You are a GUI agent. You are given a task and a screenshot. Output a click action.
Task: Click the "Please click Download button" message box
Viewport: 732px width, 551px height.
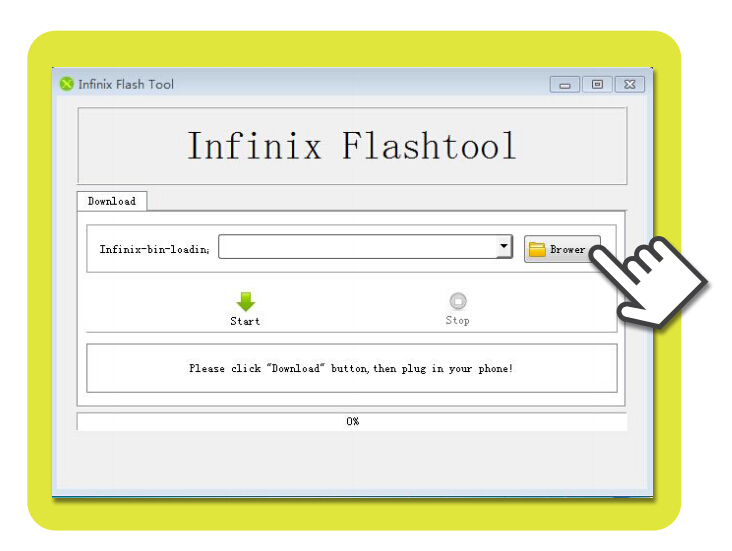[351, 368]
